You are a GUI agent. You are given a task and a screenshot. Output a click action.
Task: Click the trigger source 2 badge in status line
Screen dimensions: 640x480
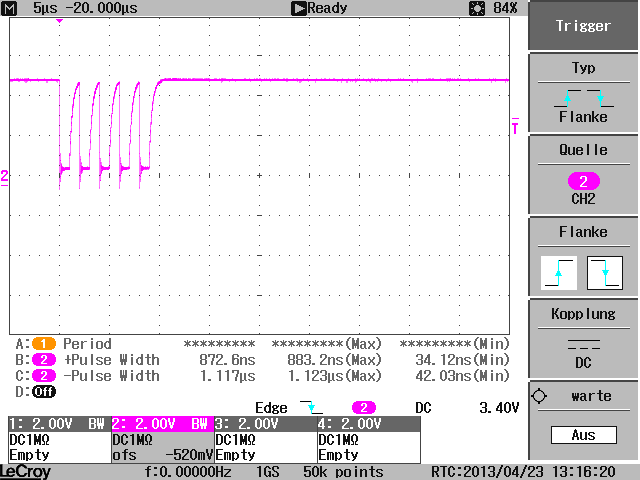click(x=364, y=407)
